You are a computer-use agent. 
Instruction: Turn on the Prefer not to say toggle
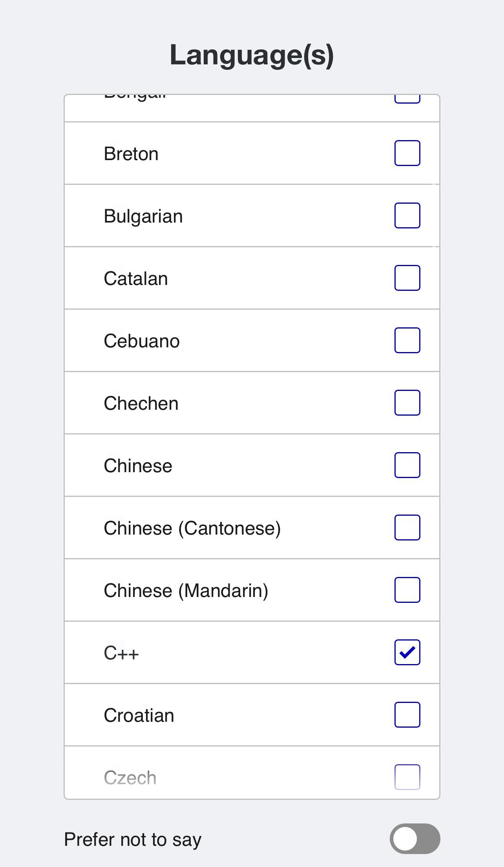pyautogui.click(x=415, y=839)
